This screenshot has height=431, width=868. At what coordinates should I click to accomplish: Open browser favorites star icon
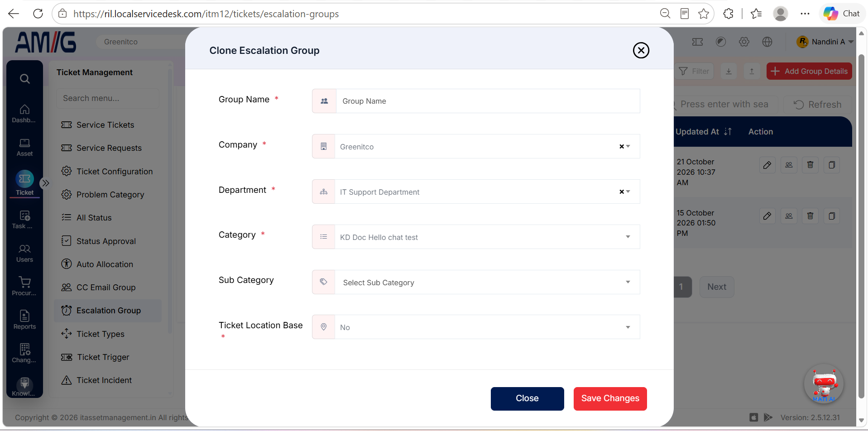703,14
